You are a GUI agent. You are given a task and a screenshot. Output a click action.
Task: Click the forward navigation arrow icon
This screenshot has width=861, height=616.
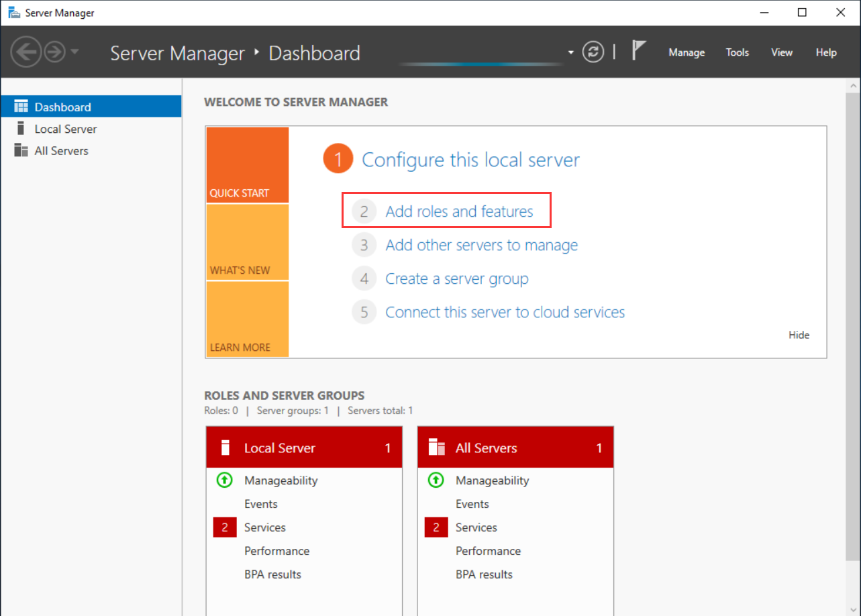pos(54,52)
